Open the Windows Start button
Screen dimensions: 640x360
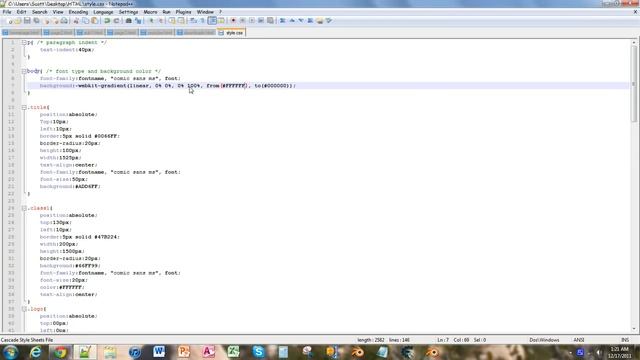pyautogui.click(x=10, y=352)
